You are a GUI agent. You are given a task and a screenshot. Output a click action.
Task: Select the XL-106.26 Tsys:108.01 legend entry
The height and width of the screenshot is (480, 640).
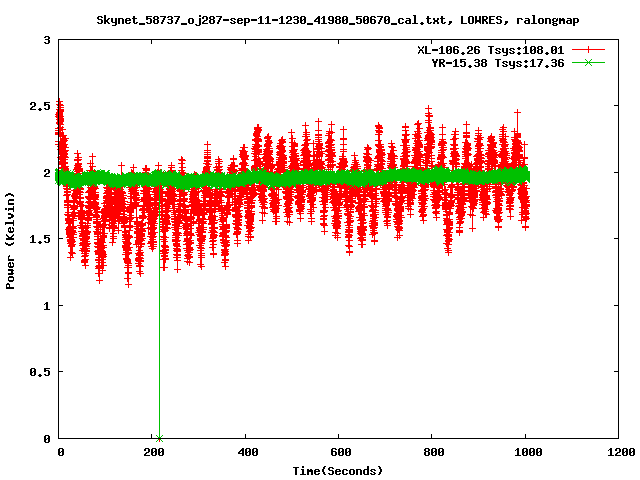tap(490, 50)
